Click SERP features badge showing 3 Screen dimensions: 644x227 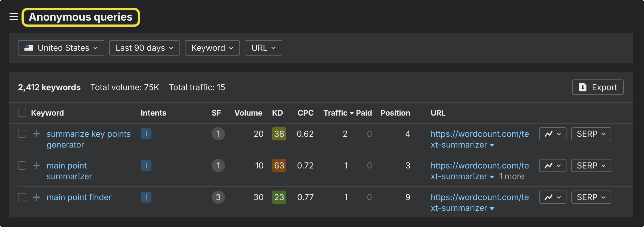click(218, 197)
